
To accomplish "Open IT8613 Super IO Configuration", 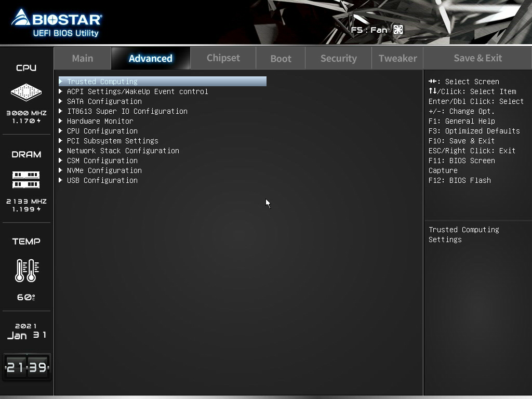I will coord(127,111).
